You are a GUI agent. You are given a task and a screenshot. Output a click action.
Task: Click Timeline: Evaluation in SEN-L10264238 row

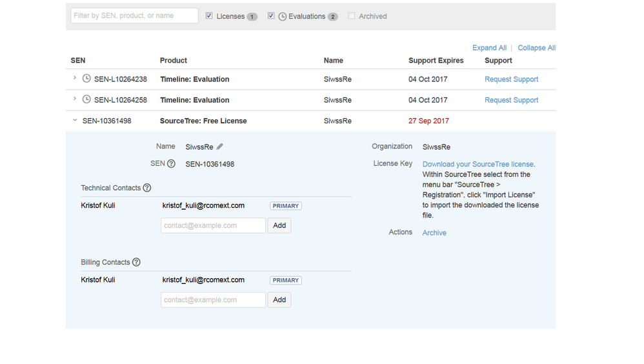click(x=195, y=79)
